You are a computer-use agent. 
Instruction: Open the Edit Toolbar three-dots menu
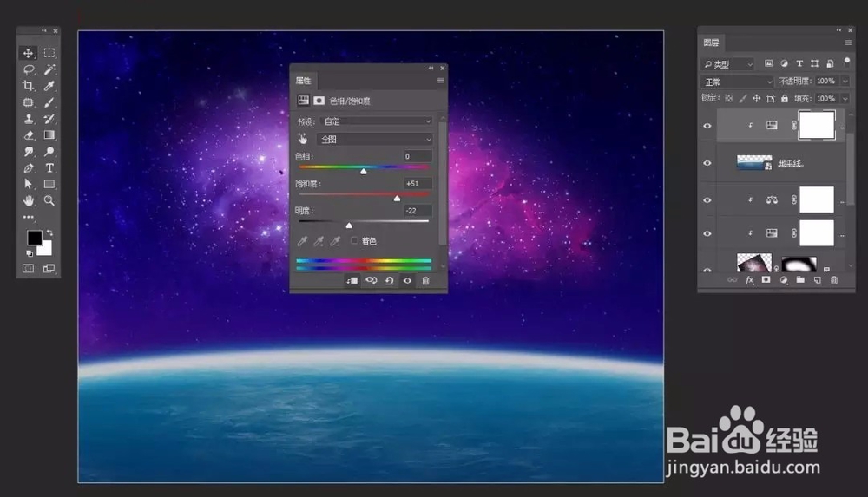pyautogui.click(x=29, y=217)
